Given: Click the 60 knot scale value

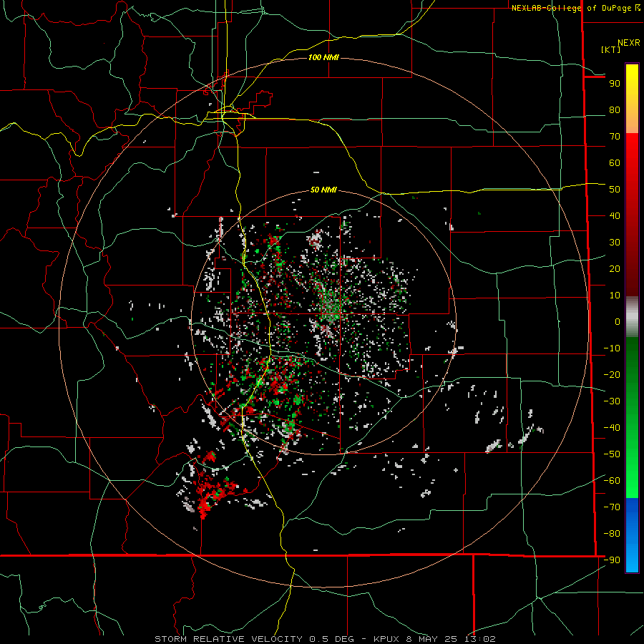Looking at the screenshot, I should pyautogui.click(x=615, y=163).
